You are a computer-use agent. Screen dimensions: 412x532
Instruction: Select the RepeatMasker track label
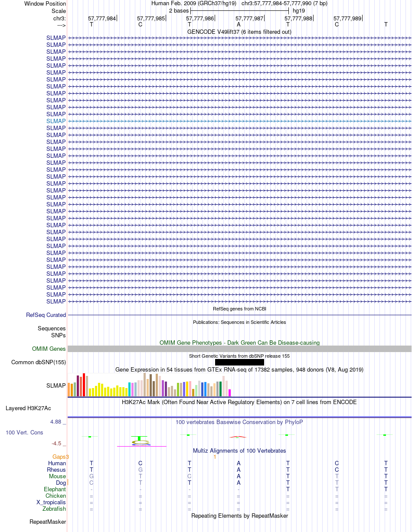coord(47,522)
